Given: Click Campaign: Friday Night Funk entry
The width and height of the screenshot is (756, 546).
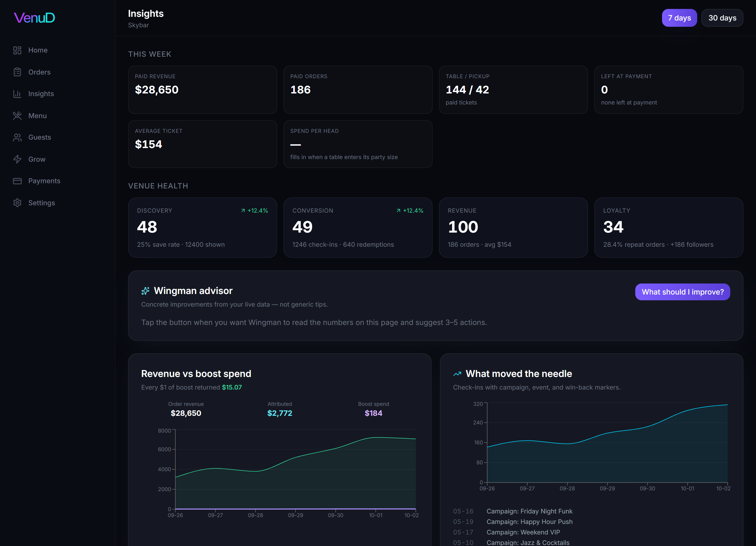Looking at the screenshot, I should 529,511.
